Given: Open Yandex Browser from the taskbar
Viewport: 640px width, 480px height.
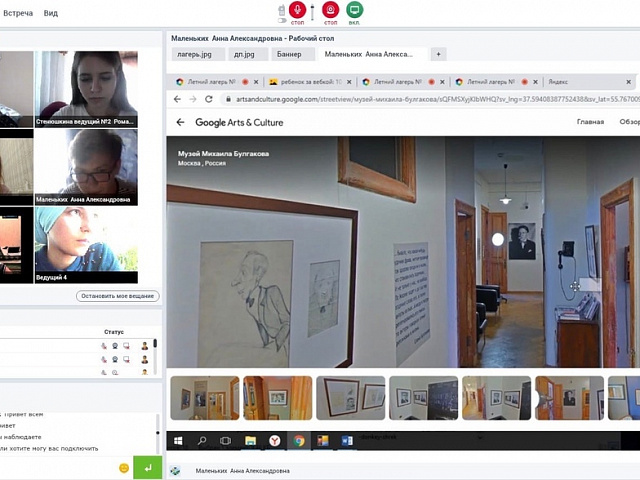Looking at the screenshot, I should pyautogui.click(x=275, y=441).
